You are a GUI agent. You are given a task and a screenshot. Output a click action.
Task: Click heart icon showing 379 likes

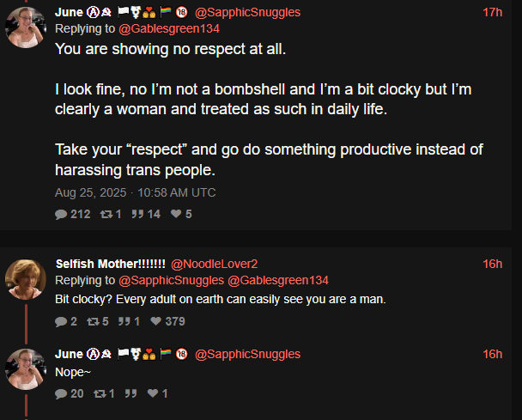(155, 321)
